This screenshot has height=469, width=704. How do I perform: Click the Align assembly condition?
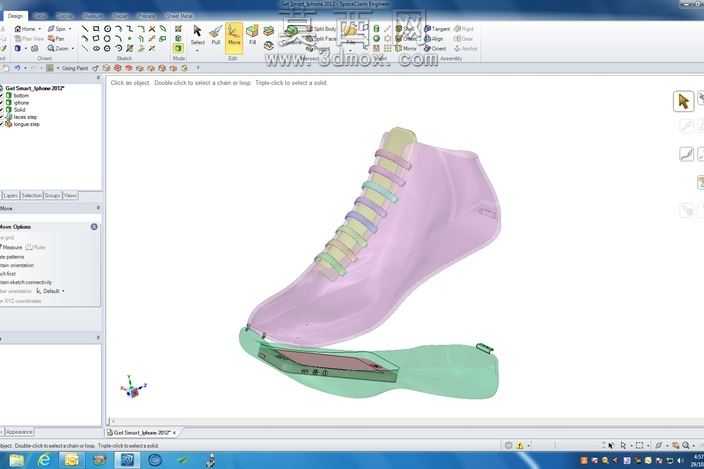click(x=434, y=39)
